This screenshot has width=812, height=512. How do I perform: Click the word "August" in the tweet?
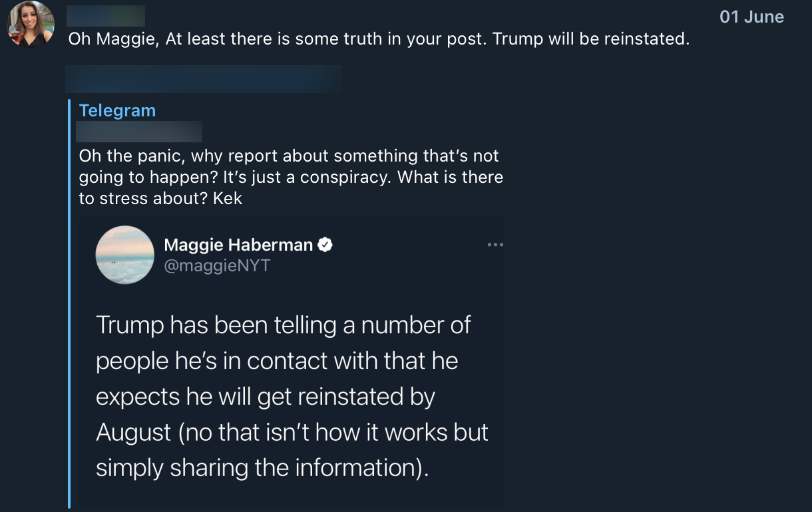134,432
